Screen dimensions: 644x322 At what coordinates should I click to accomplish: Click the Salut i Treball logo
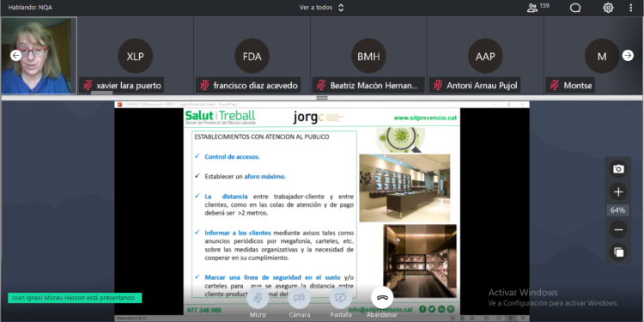pyautogui.click(x=220, y=117)
